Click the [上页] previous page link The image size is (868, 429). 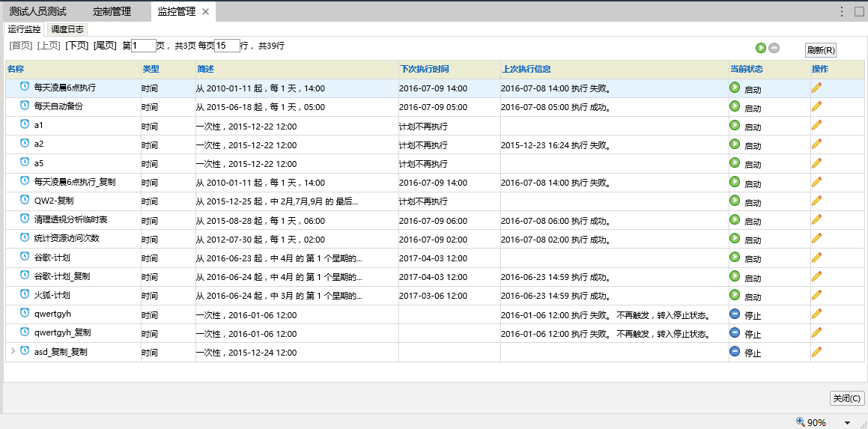click(49, 46)
